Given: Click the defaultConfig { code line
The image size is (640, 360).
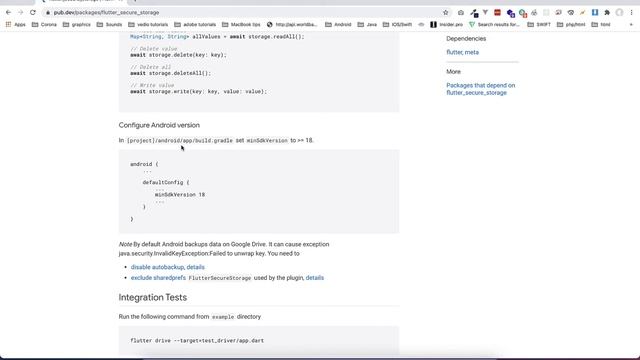Looking at the screenshot, I should tap(166, 182).
